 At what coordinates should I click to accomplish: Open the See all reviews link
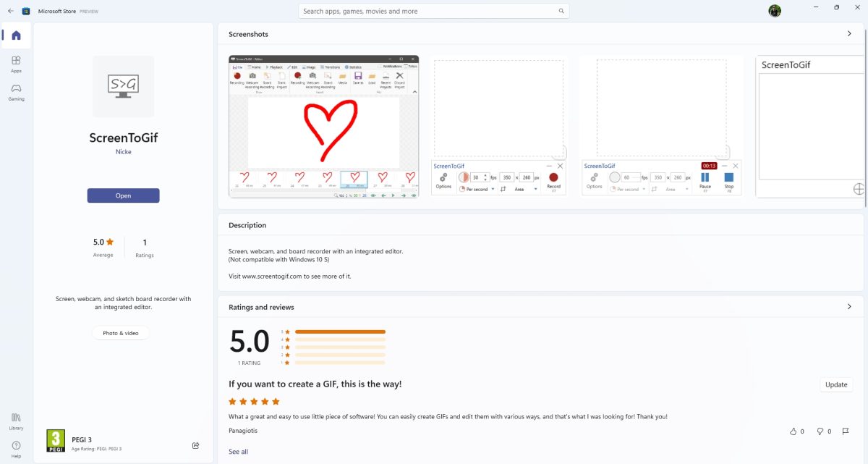point(238,452)
